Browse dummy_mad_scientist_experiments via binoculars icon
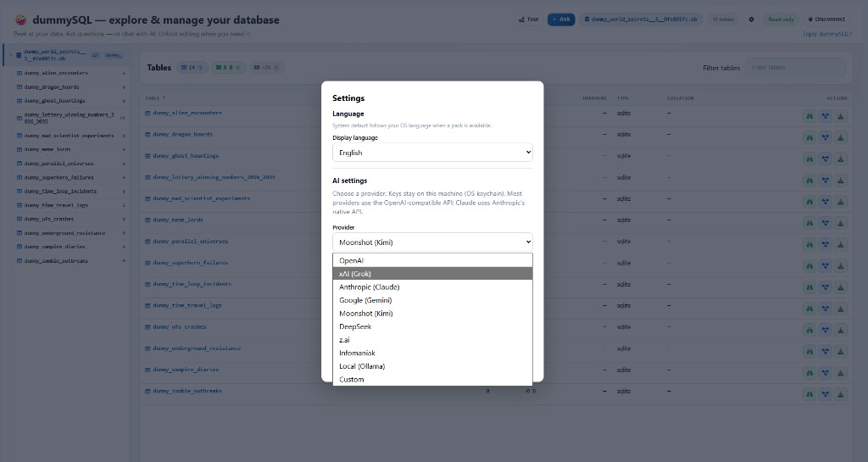Viewport: 868px width, 462px height. pyautogui.click(x=810, y=202)
